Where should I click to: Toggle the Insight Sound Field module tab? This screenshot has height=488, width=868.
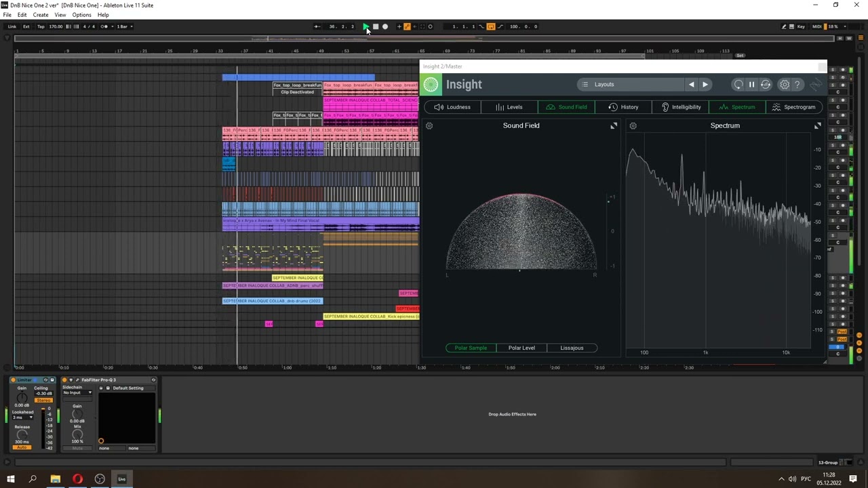click(566, 107)
